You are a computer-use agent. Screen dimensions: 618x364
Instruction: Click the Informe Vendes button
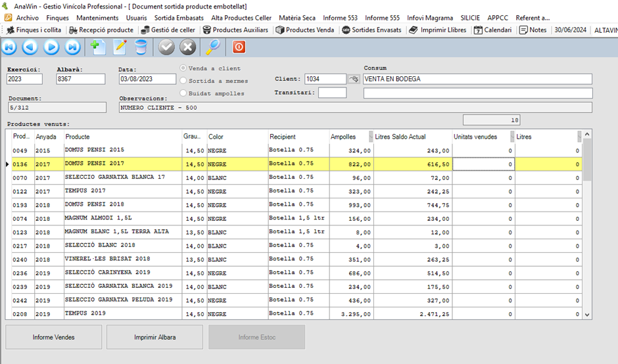pyautogui.click(x=54, y=337)
